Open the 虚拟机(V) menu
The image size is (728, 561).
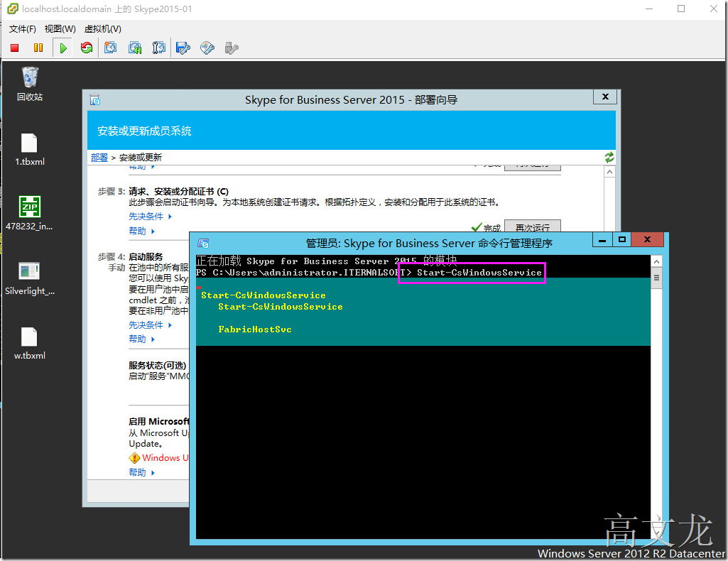tap(102, 29)
